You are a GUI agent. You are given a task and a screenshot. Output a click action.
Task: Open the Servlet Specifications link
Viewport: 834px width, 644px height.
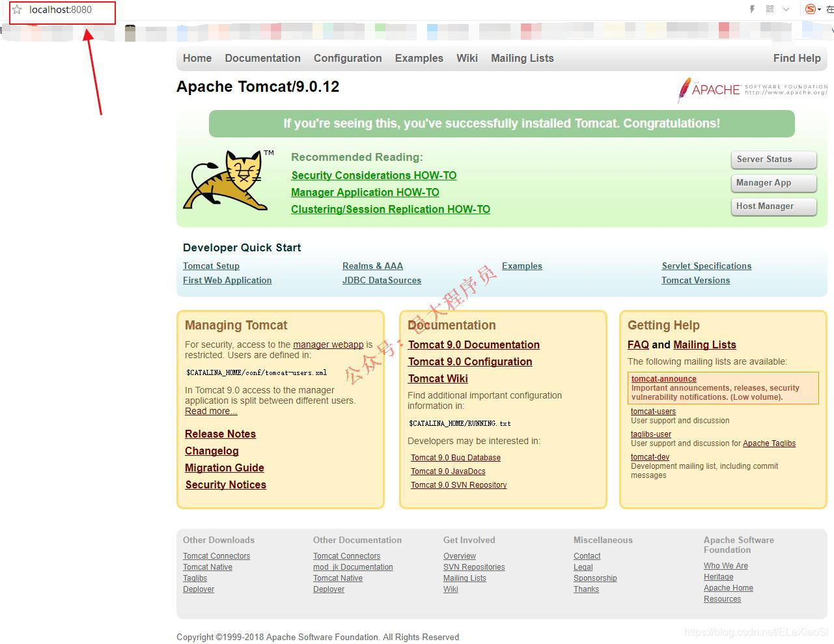pos(706,266)
